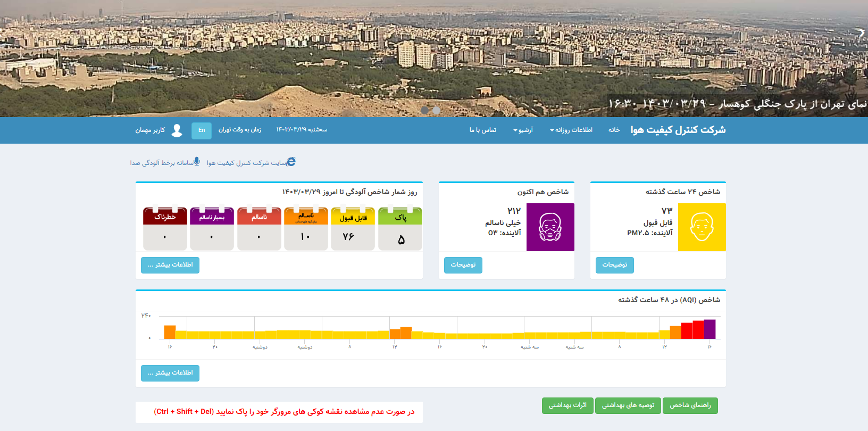Click the yellow face icon for past 24 hours
Screen dimensions: 868x431
(x=702, y=227)
